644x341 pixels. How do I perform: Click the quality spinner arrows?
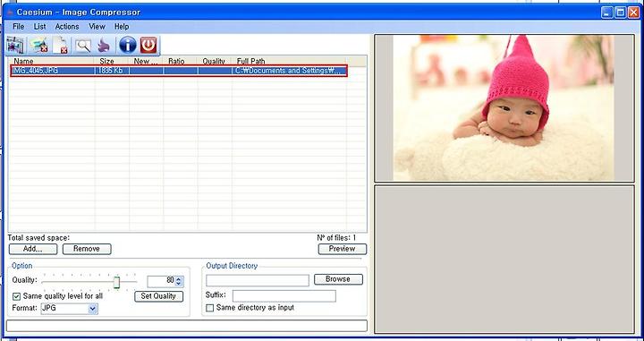(x=179, y=281)
